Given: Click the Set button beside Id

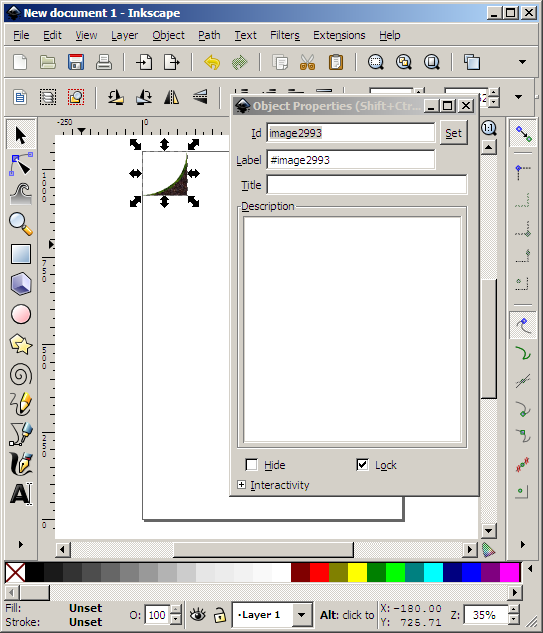Looking at the screenshot, I should (x=453, y=133).
